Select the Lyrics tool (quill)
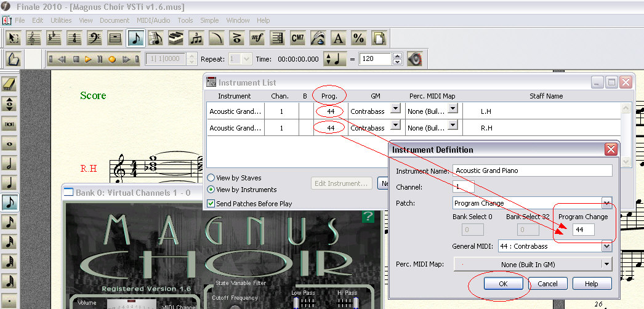 click(318, 38)
